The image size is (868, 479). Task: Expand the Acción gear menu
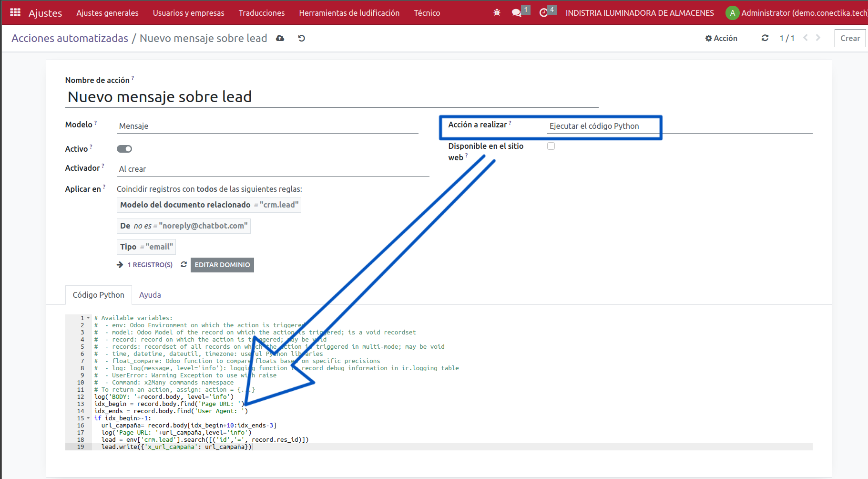721,38
